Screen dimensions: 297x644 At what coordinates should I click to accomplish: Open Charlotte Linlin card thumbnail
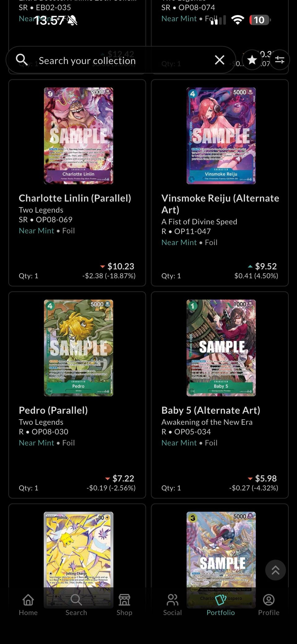click(79, 136)
